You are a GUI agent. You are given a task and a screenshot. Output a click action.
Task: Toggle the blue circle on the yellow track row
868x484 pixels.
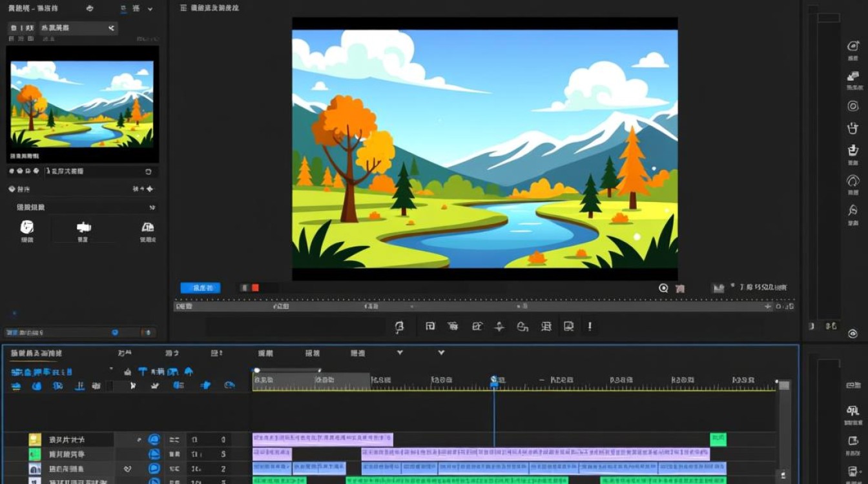click(154, 439)
